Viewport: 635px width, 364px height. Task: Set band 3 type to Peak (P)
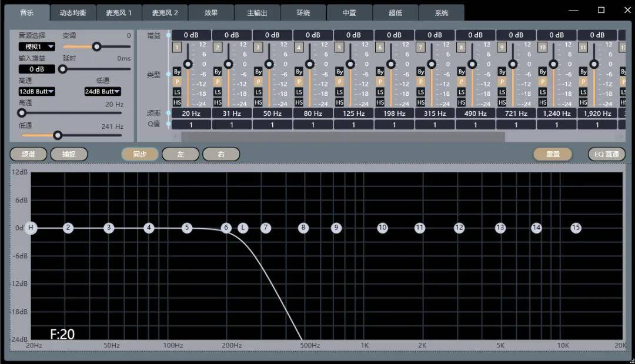pyautogui.click(x=258, y=82)
